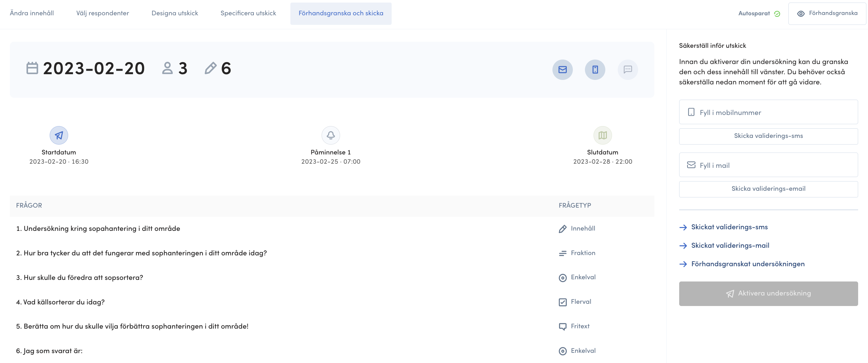
Task: Select Förhandsgranska och skicka tab
Action: click(341, 13)
